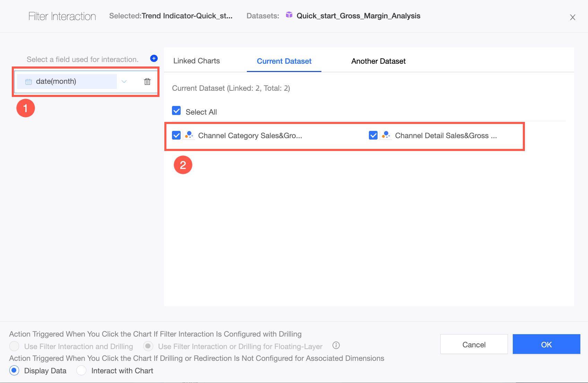Click the Cancel button
Screen dimensions: 588x383
(474, 344)
